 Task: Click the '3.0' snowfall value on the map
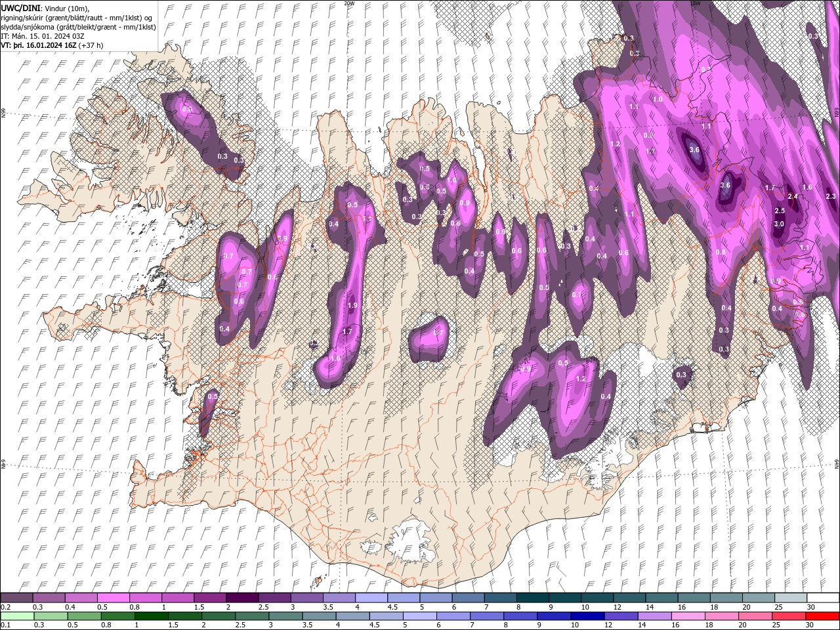(779, 224)
